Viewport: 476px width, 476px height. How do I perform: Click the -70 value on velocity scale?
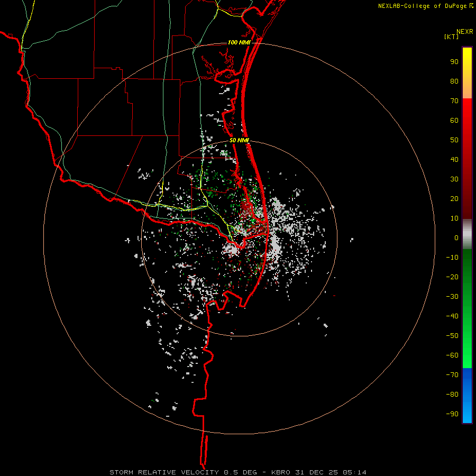click(x=452, y=375)
